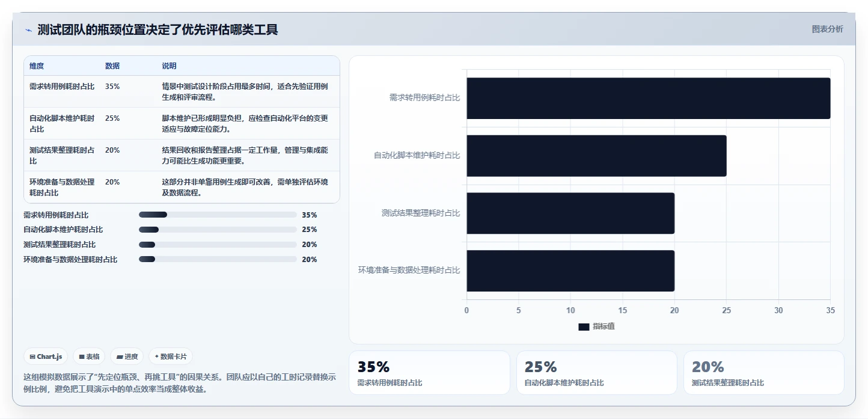This screenshot has height=419, width=868.
Task: Click the 测试结果整理耗时占比 chart bar
Action: point(570,213)
